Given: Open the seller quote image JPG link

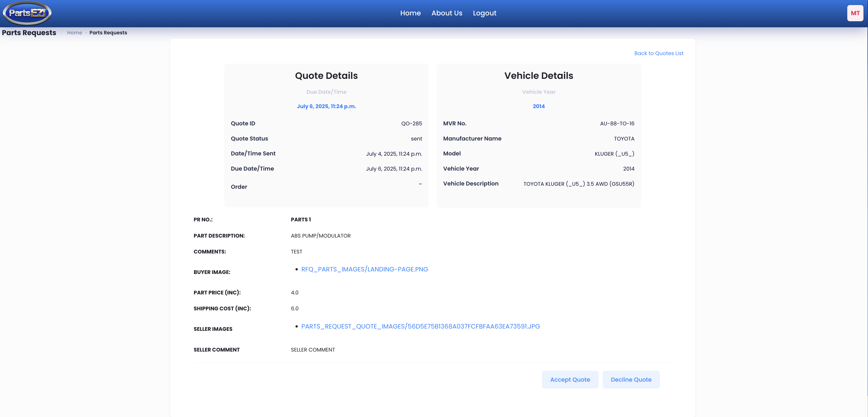Looking at the screenshot, I should (420, 326).
